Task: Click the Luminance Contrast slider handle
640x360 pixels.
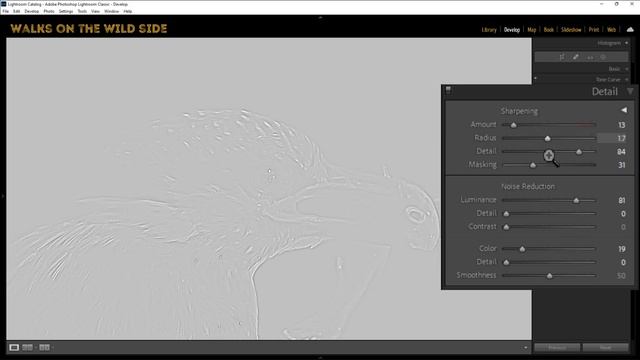Action: tap(506, 227)
